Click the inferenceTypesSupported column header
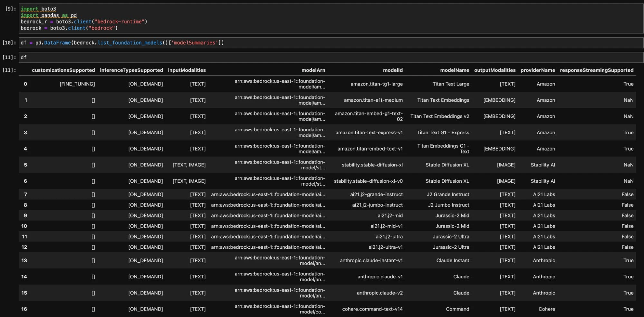The image size is (644, 317). 131,70
